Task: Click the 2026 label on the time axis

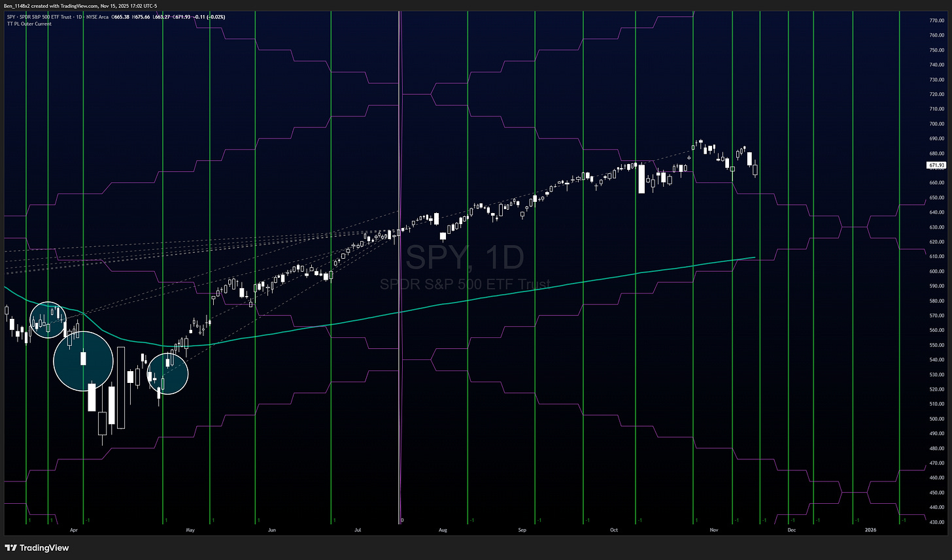Action: pyautogui.click(x=870, y=529)
